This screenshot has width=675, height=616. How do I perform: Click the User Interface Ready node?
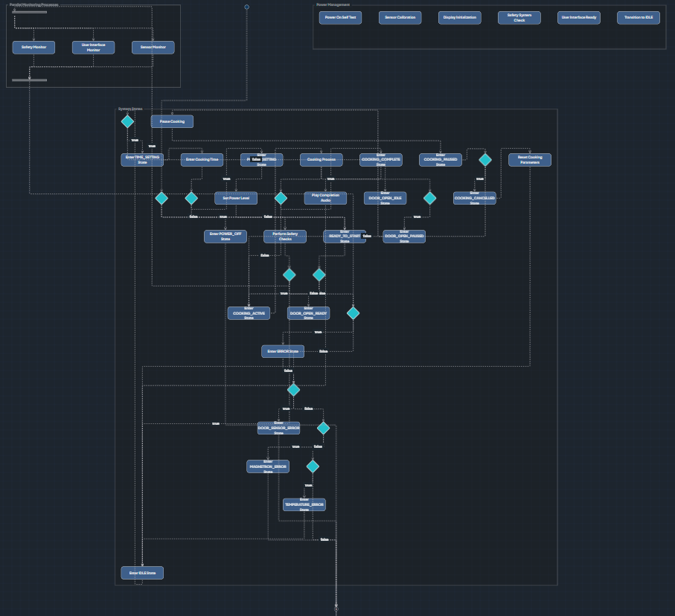[579, 18]
